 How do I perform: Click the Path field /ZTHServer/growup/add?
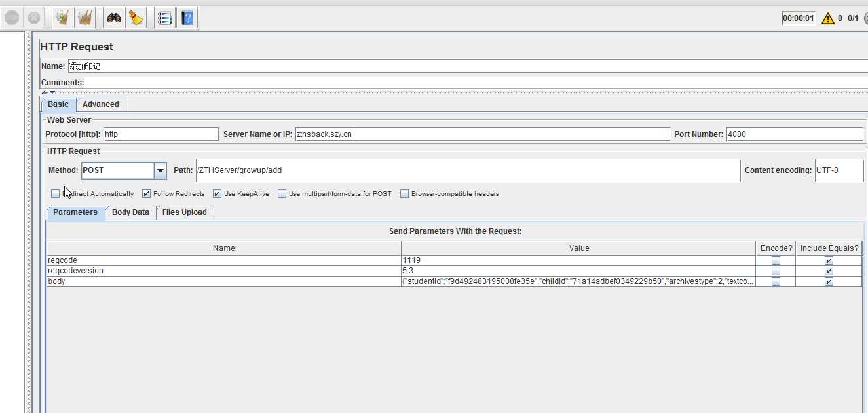tap(468, 170)
